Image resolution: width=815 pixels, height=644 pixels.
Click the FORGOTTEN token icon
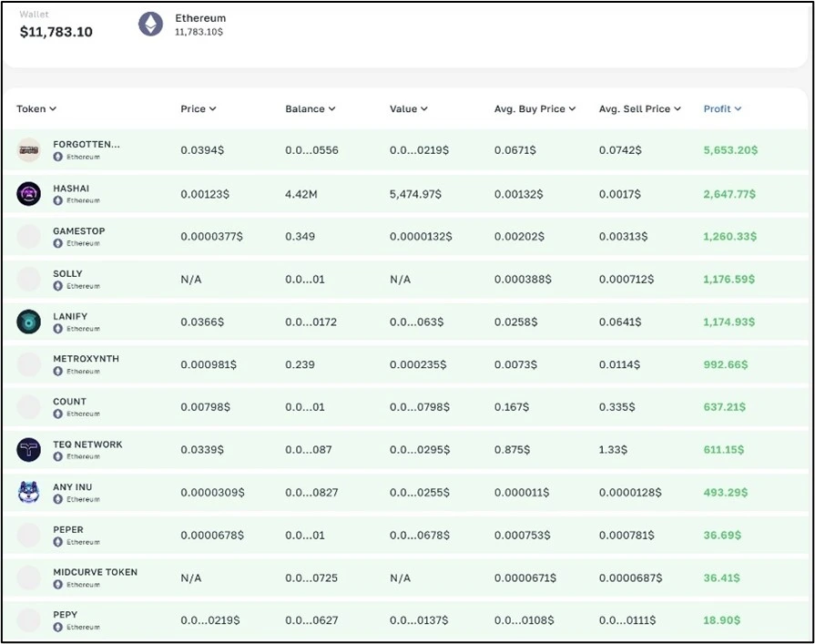click(28, 150)
